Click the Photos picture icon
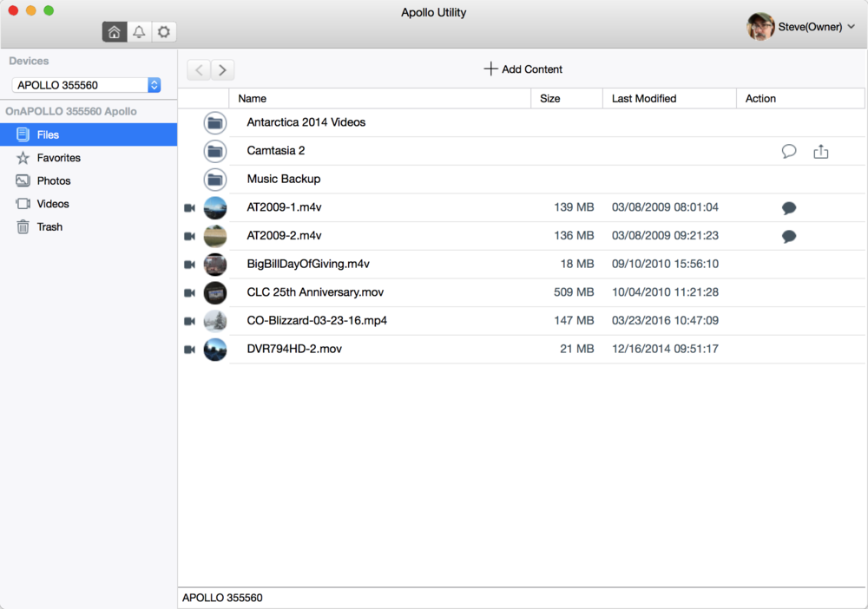The image size is (868, 609). tap(23, 180)
